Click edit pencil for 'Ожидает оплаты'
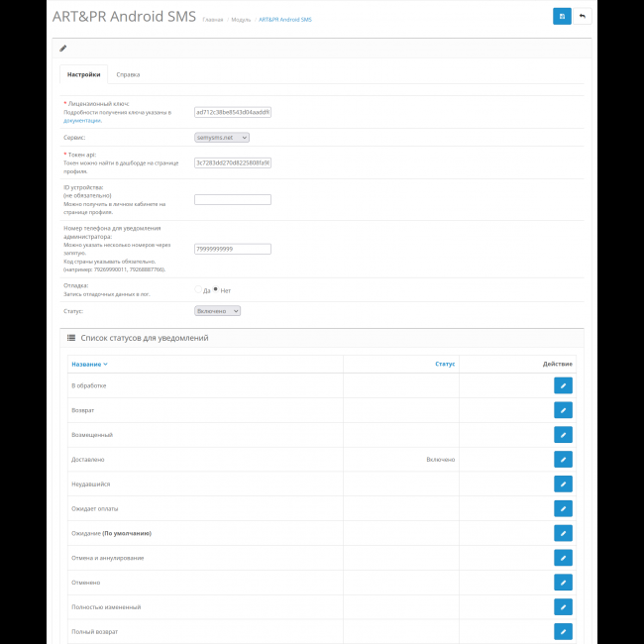 (x=563, y=508)
